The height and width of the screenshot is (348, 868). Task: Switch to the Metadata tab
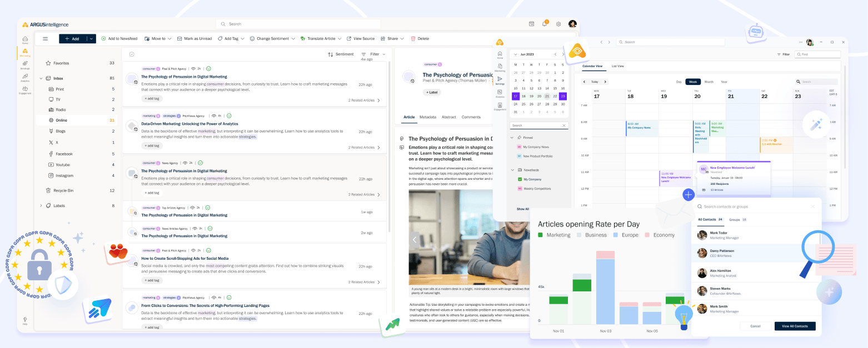click(x=427, y=117)
